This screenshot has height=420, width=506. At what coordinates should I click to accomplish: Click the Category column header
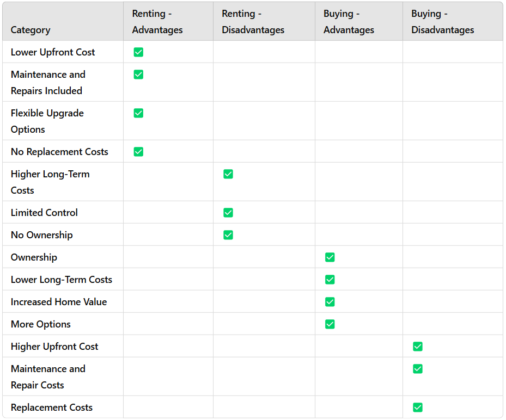31,30
